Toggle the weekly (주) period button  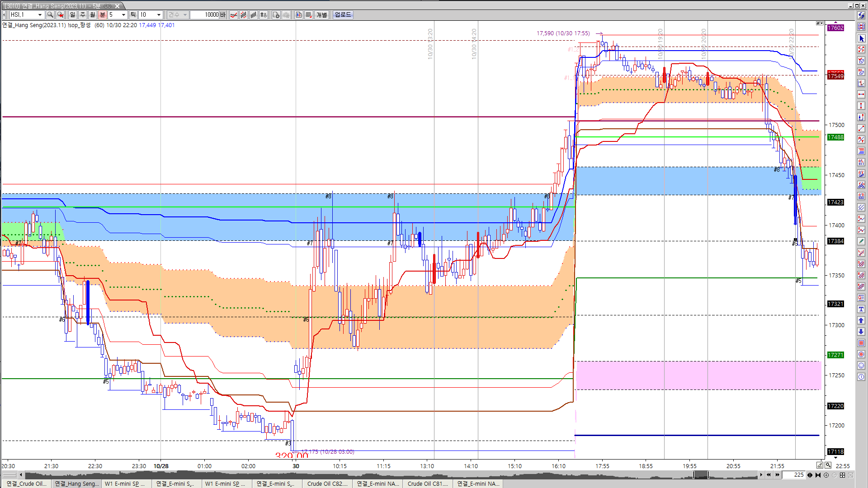click(83, 15)
